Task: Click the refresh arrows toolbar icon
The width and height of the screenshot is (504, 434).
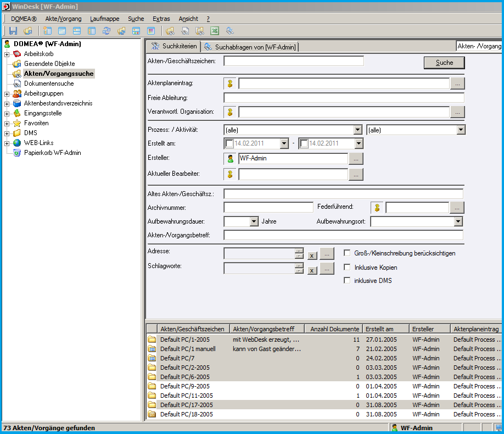Action: [107, 31]
